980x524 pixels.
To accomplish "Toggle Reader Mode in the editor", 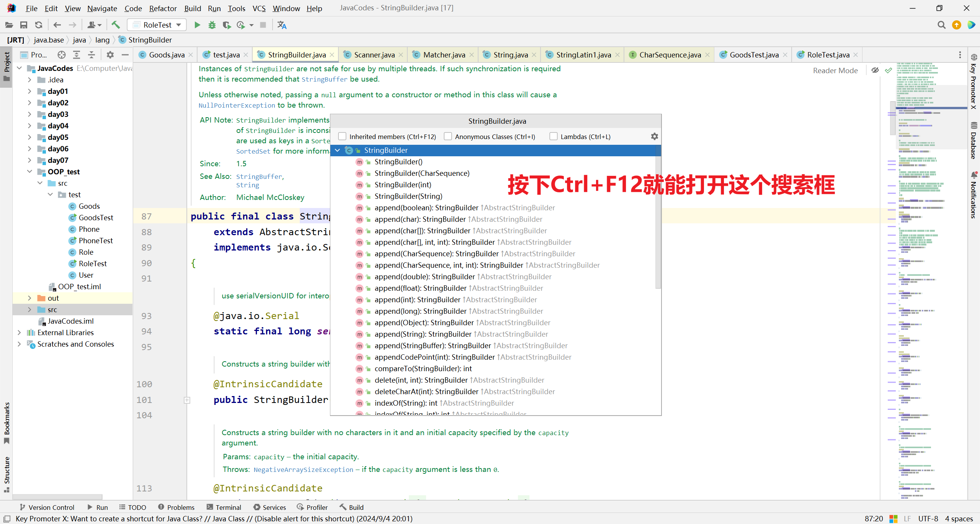I will click(835, 70).
